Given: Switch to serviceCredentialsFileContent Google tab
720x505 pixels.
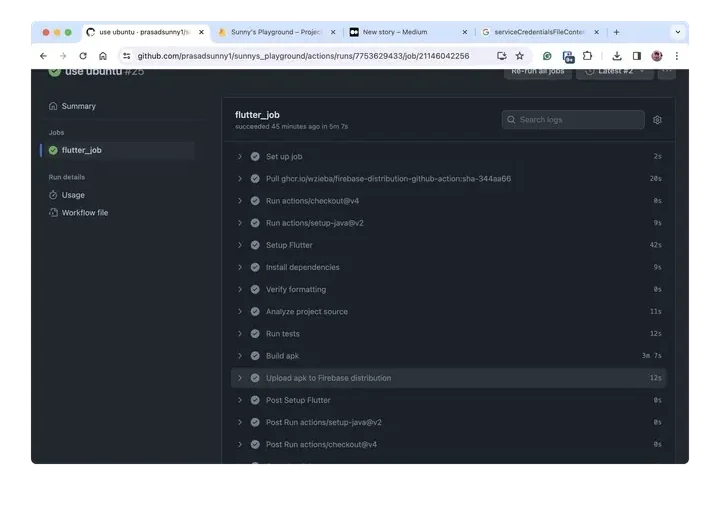Looking at the screenshot, I should [539, 32].
